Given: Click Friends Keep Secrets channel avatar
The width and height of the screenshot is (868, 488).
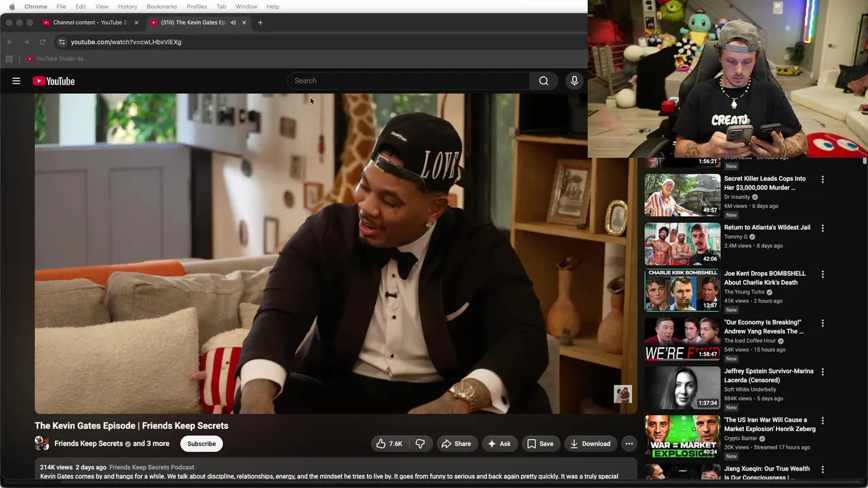Looking at the screenshot, I should tap(42, 443).
